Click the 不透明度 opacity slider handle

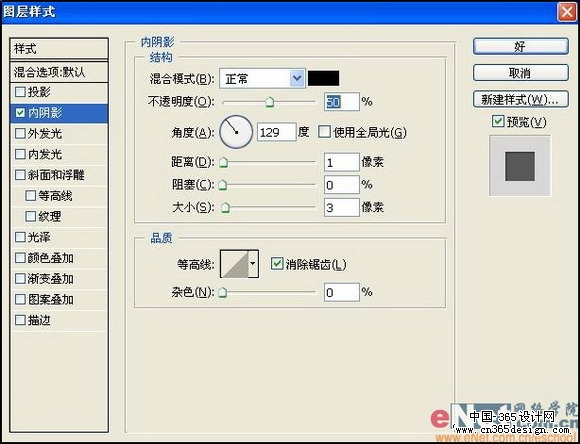(270, 102)
